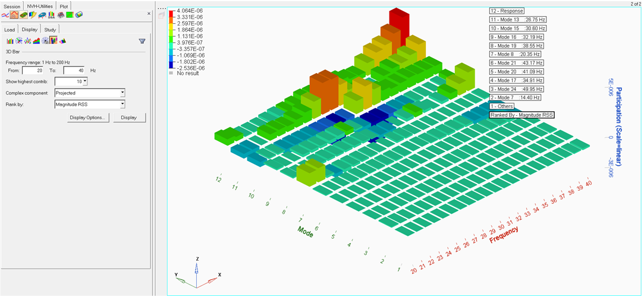Open the engine/powertrain utility icon
This screenshot has height=297, width=644.
pos(61,15)
